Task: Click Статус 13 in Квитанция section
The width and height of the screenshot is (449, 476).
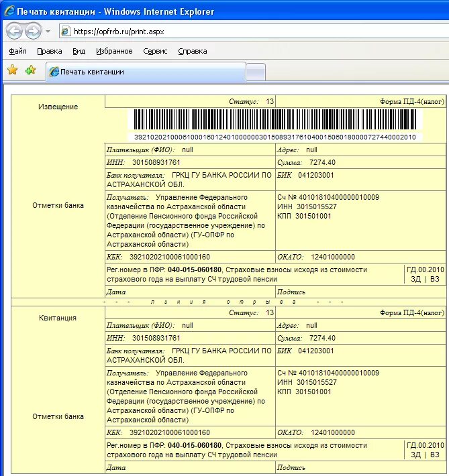Action: [x=252, y=312]
